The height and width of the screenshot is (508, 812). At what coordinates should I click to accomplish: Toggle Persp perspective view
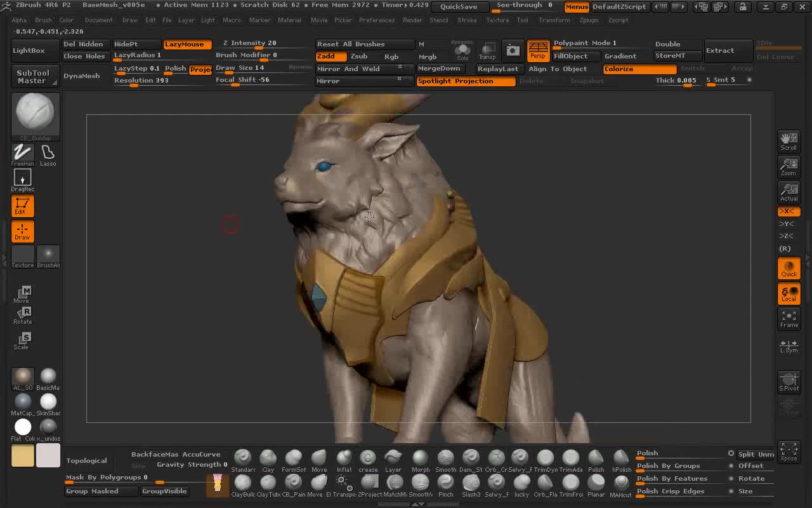pos(538,51)
